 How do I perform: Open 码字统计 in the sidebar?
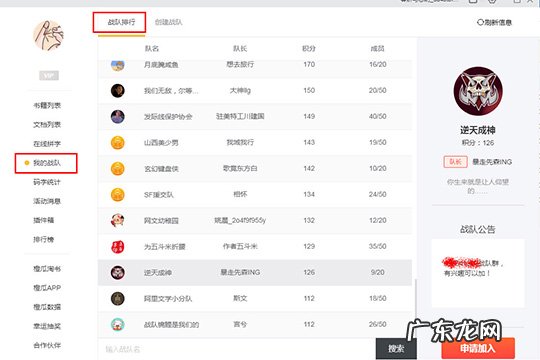click(47, 182)
